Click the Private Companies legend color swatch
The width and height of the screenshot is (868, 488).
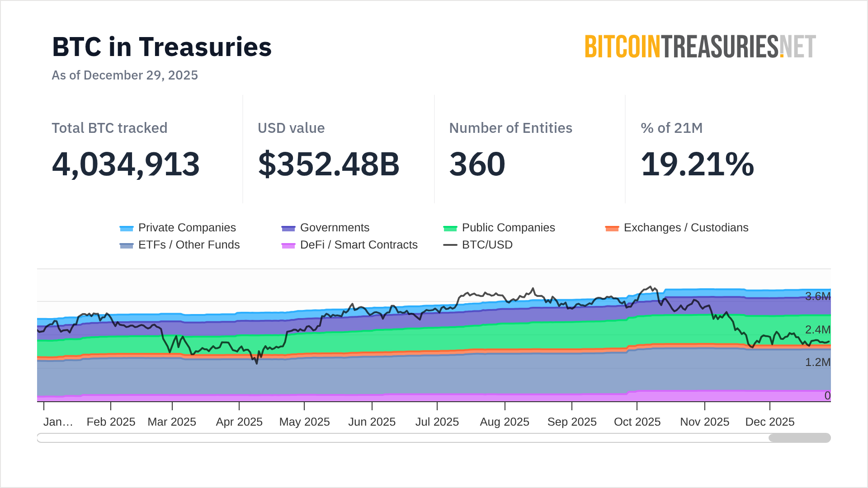click(x=126, y=228)
